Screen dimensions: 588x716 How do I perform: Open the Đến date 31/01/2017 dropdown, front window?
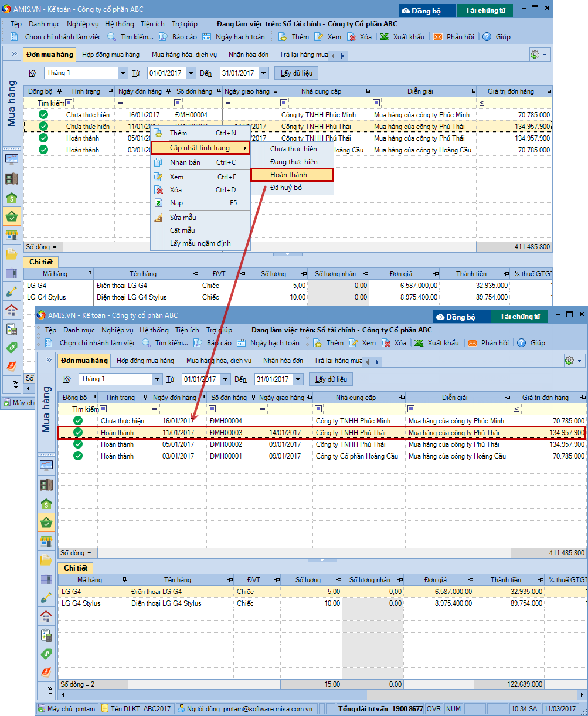point(298,379)
